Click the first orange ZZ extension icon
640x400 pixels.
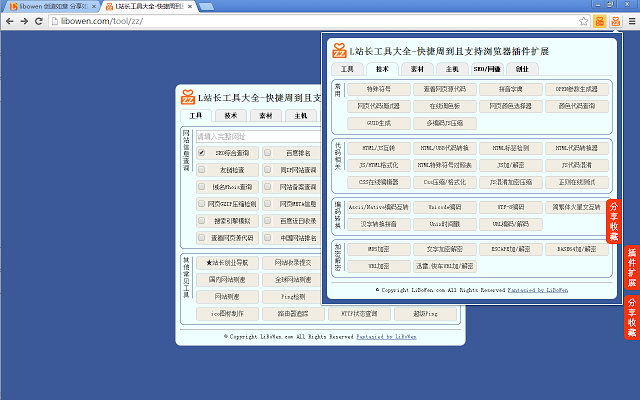point(600,21)
